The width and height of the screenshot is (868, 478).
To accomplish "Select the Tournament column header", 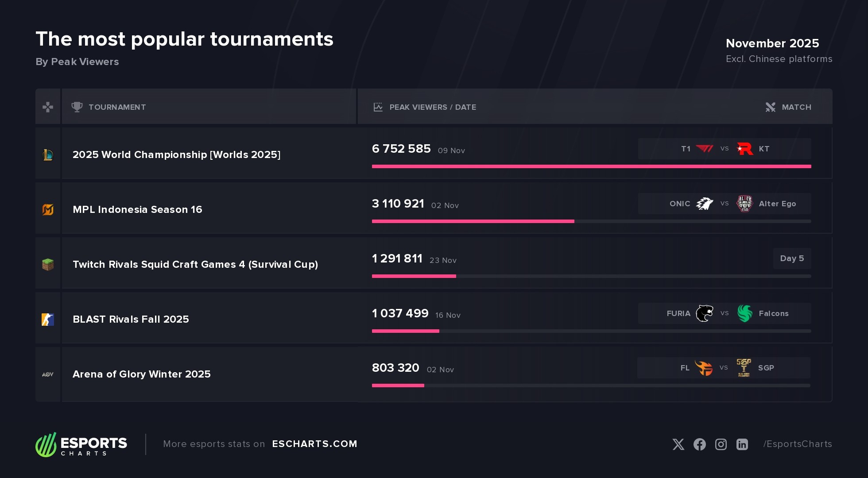I will [117, 107].
